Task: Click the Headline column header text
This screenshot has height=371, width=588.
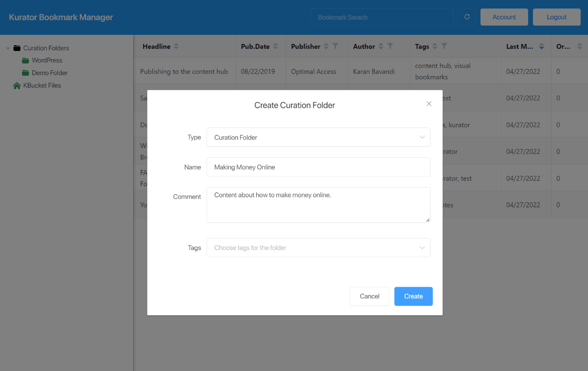Action: [x=156, y=46]
